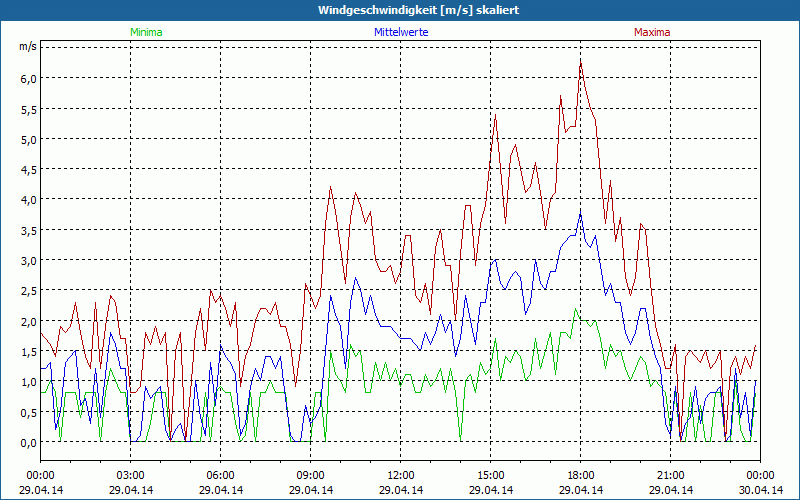Select the 2,0 y-axis value label
The height and width of the screenshot is (500, 800).
click(x=28, y=321)
